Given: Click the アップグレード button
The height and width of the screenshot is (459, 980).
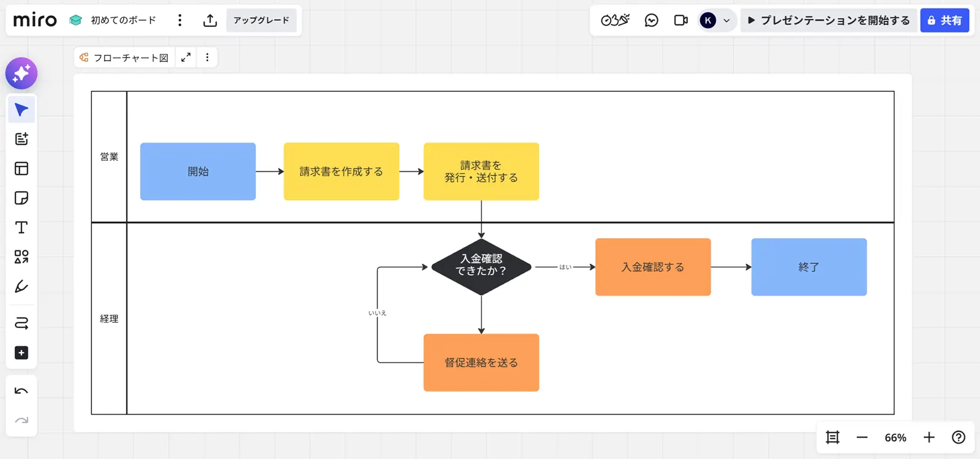Looking at the screenshot, I should point(261,20).
